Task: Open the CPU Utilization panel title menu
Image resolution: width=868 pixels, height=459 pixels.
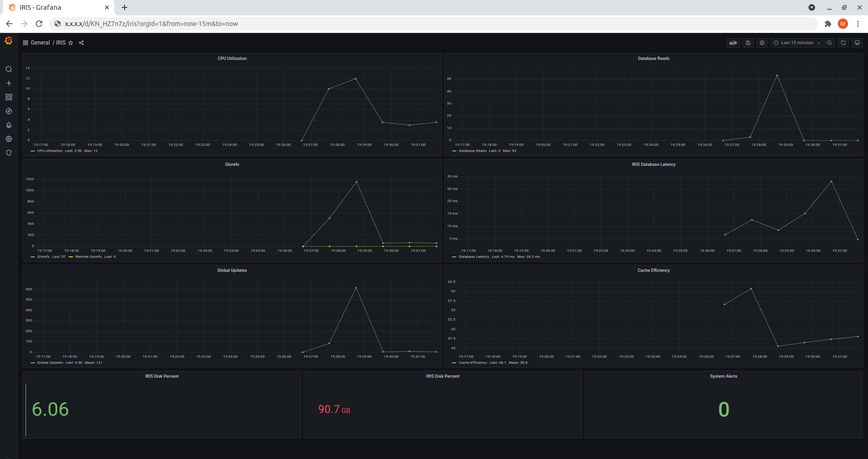Action: pos(232,59)
